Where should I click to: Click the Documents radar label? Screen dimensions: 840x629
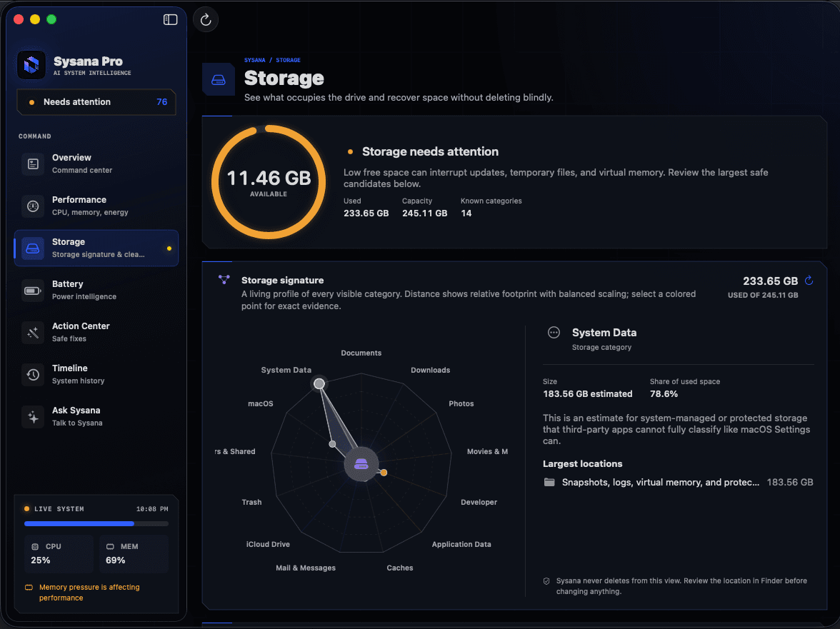(x=361, y=353)
